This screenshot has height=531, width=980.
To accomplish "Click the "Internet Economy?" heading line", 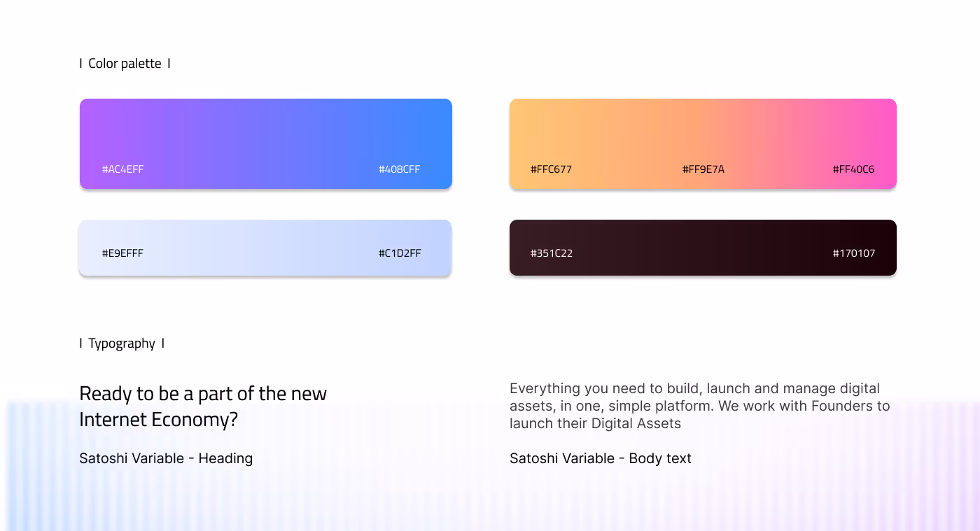I will tap(158, 420).
